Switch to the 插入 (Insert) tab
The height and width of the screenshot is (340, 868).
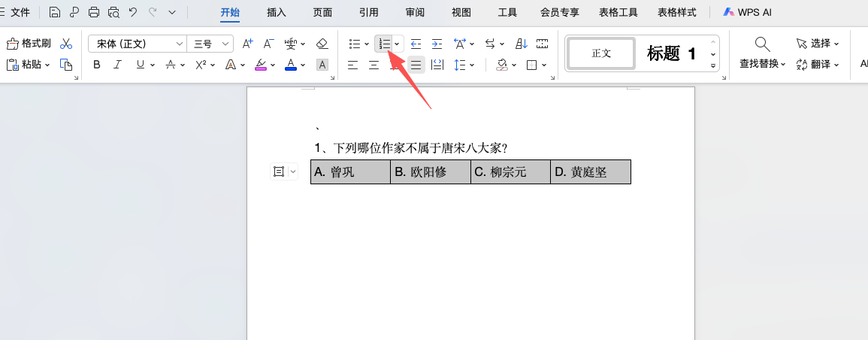click(x=276, y=12)
